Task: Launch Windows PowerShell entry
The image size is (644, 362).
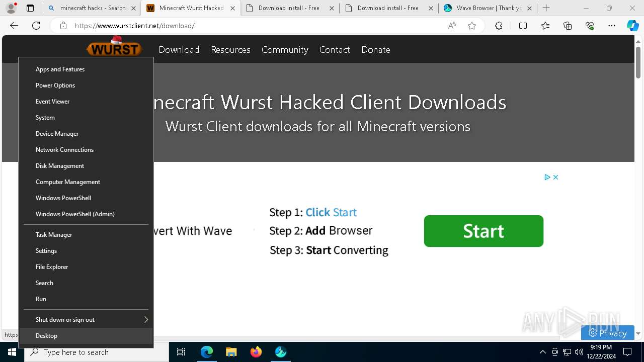Action: pyautogui.click(x=86, y=198)
